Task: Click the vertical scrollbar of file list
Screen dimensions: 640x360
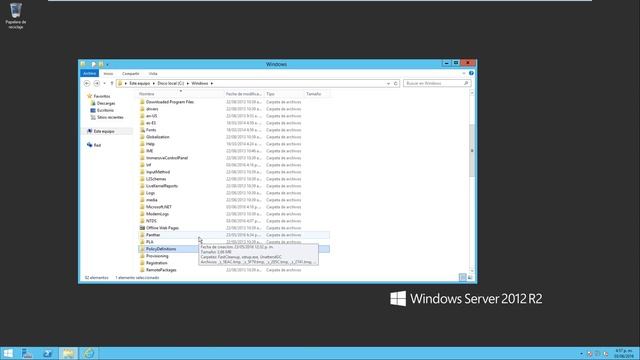Action: click(x=472, y=150)
